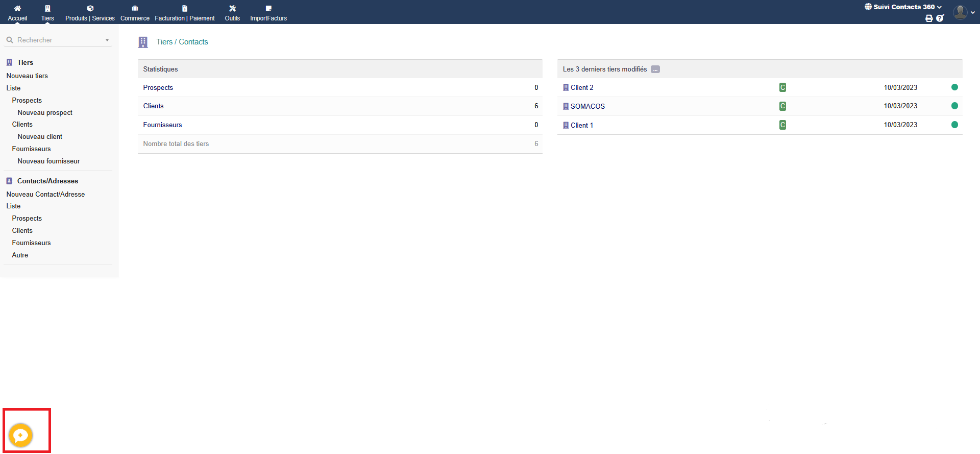The height and width of the screenshot is (454, 980).
Task: Click the green C badge for Client 2
Action: click(x=782, y=87)
